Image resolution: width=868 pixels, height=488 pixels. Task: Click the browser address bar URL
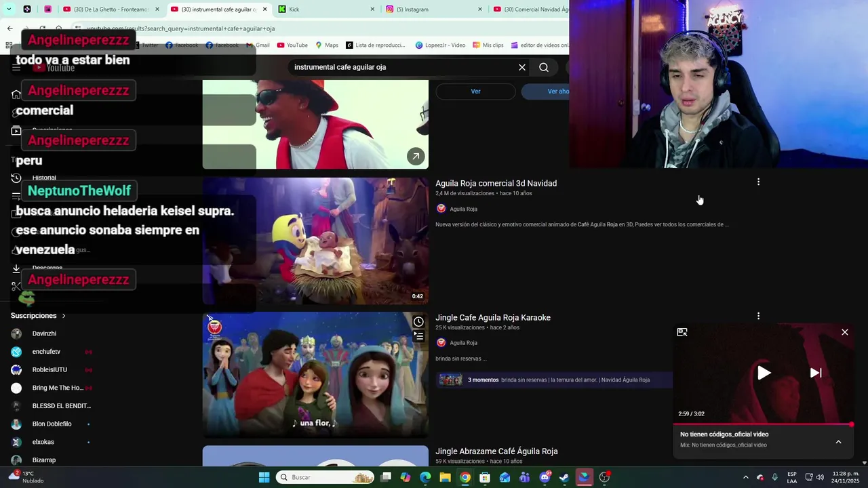[x=180, y=28]
